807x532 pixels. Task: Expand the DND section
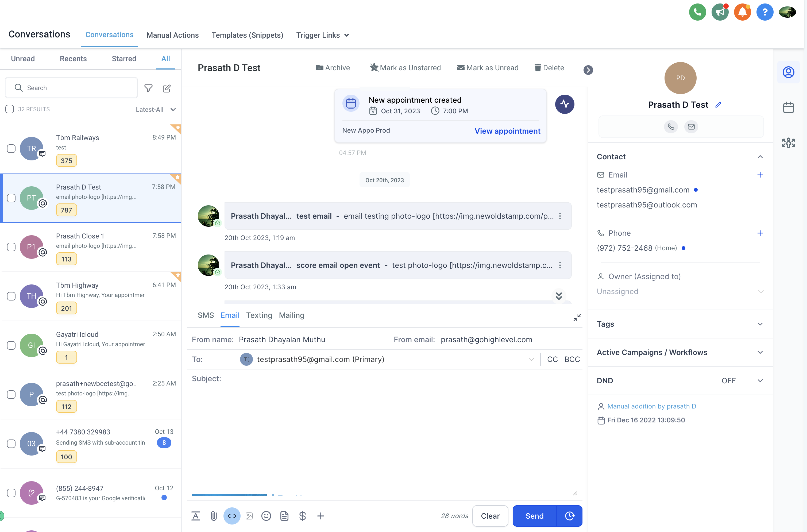coord(760,381)
